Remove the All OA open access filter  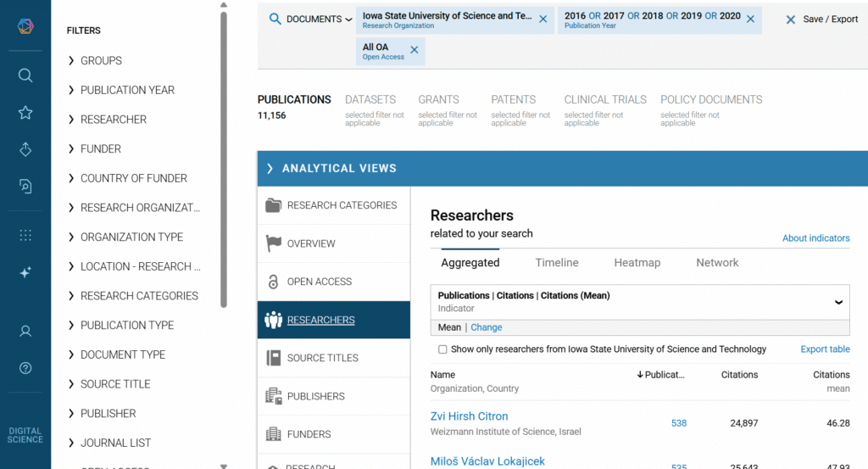pos(414,50)
